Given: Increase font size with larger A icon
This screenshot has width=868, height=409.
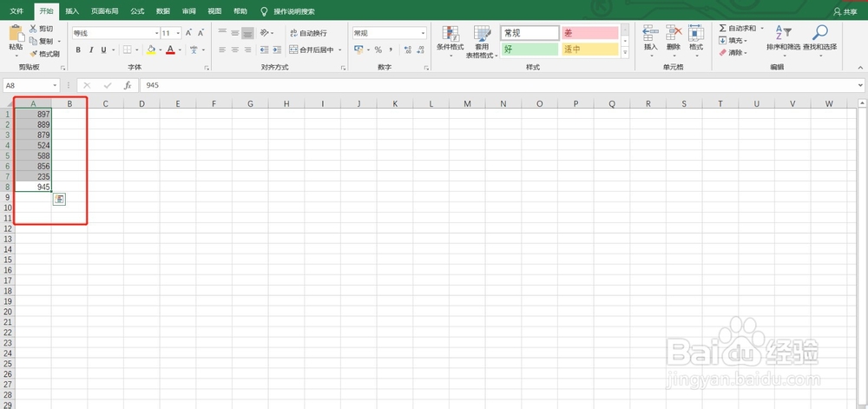Looking at the screenshot, I should 188,33.
